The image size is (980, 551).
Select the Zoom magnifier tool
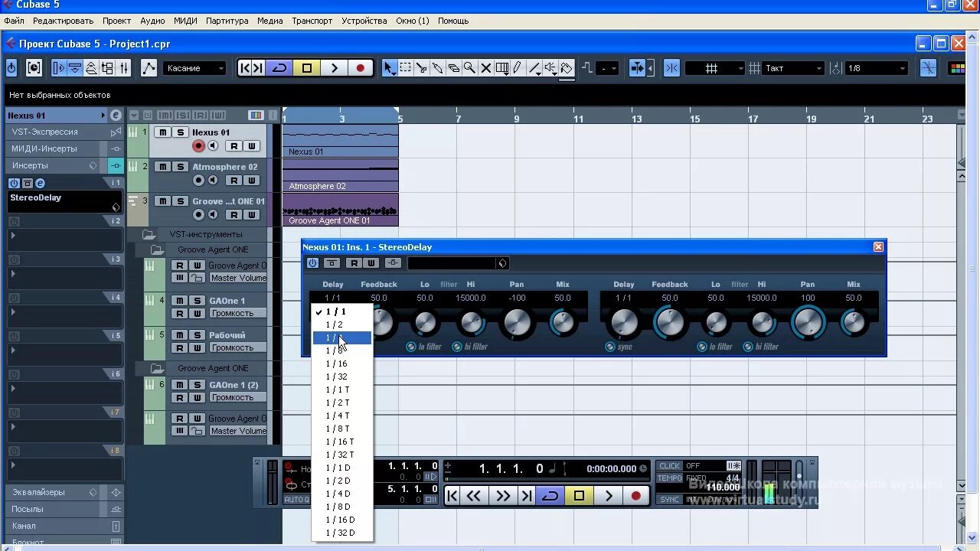(x=470, y=68)
